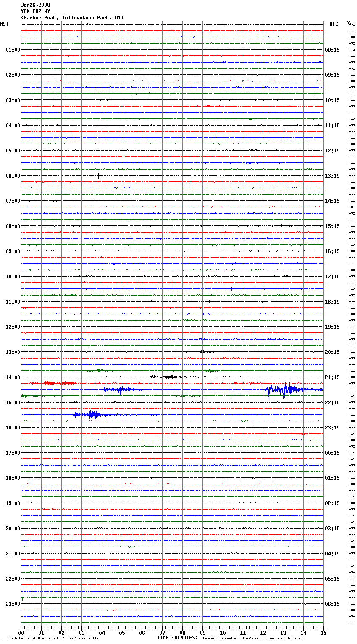The width and height of the screenshot is (357, 644).
Task: Click the "06:15" UTC time label
Action: coord(332,604)
